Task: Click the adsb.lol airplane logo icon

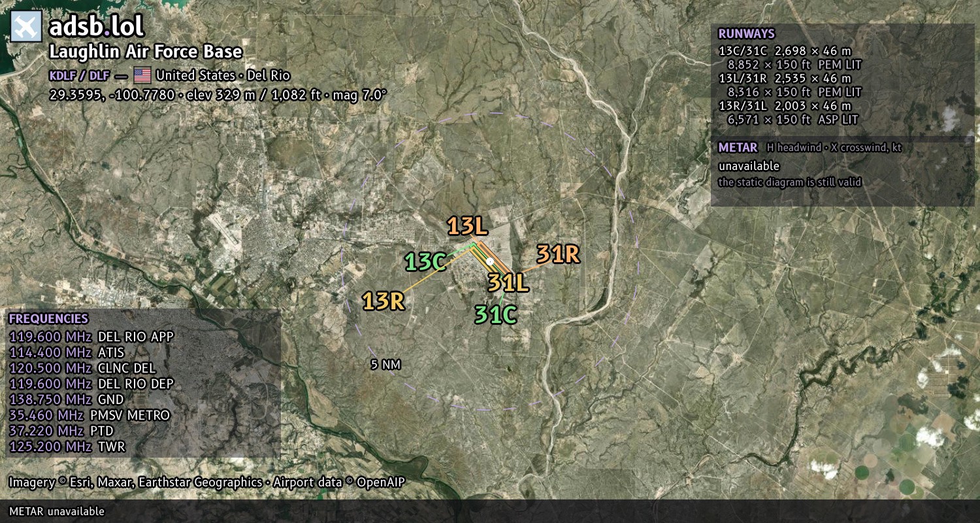Action: tap(27, 27)
